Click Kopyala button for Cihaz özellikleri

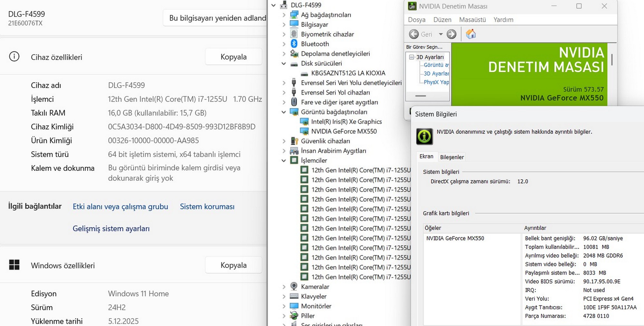(233, 57)
